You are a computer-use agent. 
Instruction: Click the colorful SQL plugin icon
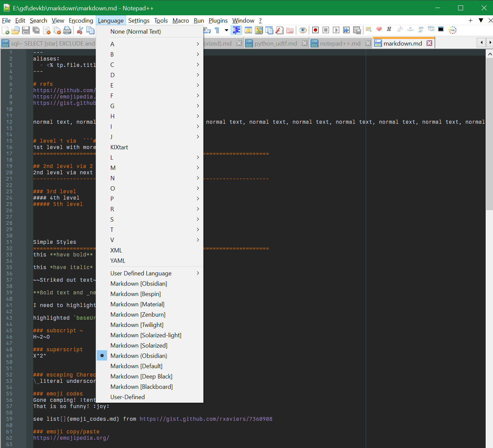point(452,30)
